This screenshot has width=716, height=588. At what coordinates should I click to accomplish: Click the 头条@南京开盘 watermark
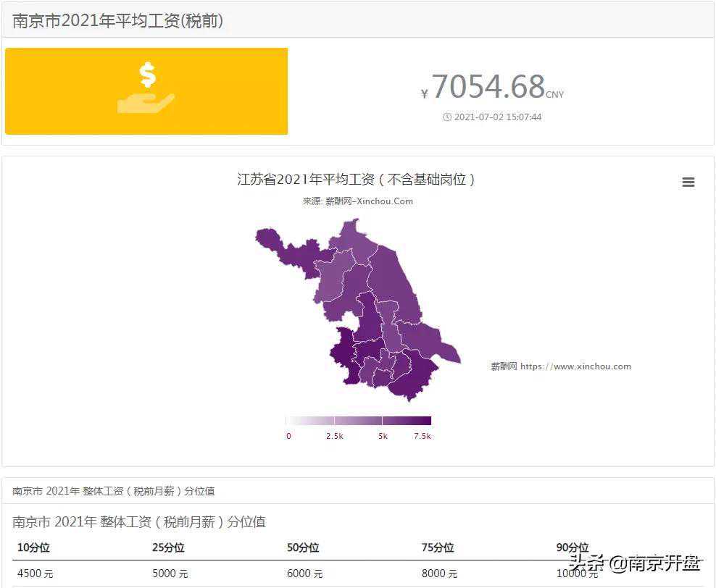635,563
